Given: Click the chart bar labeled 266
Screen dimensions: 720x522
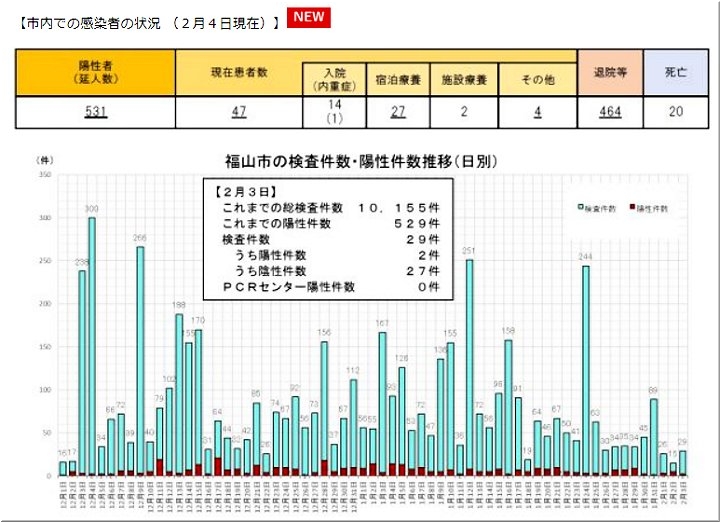Looking at the screenshot, I should coord(140,360).
